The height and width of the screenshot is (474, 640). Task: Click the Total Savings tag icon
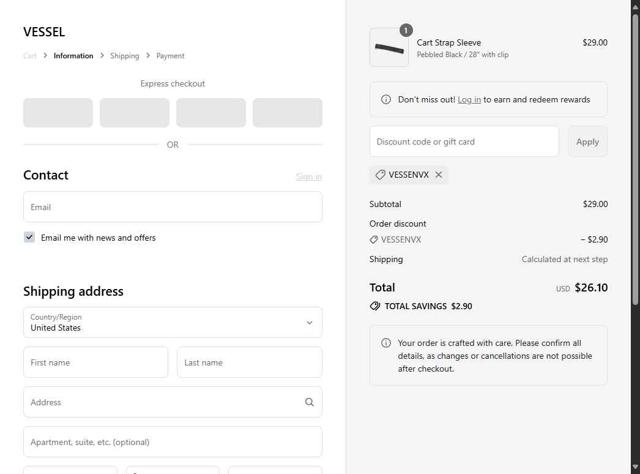375,306
